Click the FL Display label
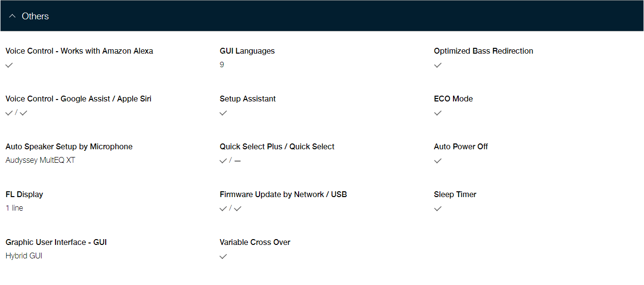 [24, 194]
